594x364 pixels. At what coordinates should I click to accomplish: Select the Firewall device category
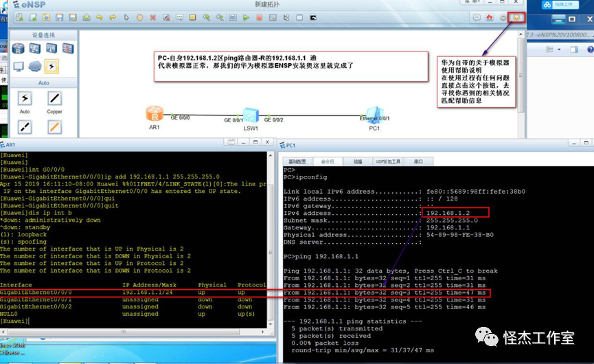(68, 48)
